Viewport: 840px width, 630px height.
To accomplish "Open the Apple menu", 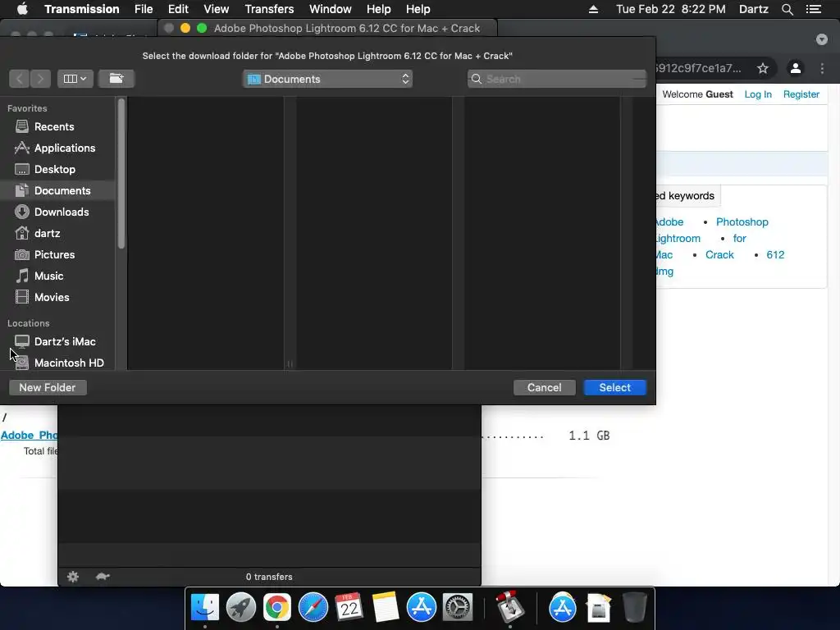I will click(22, 9).
